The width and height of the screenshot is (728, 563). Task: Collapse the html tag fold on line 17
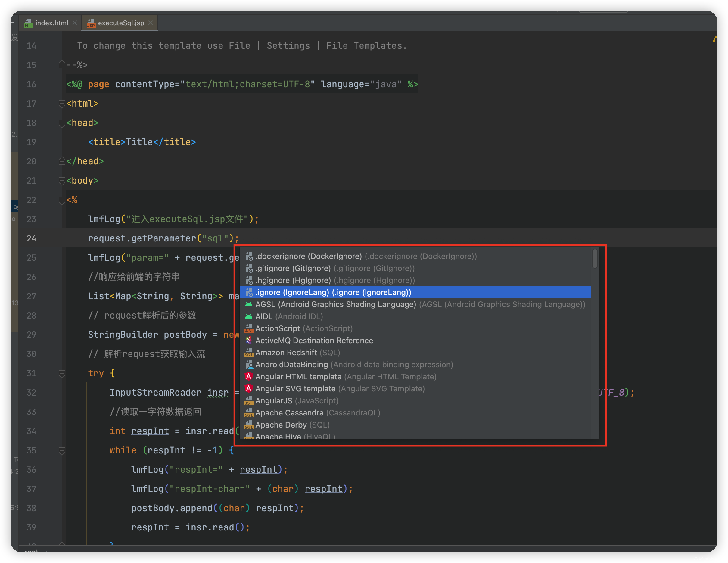click(62, 104)
